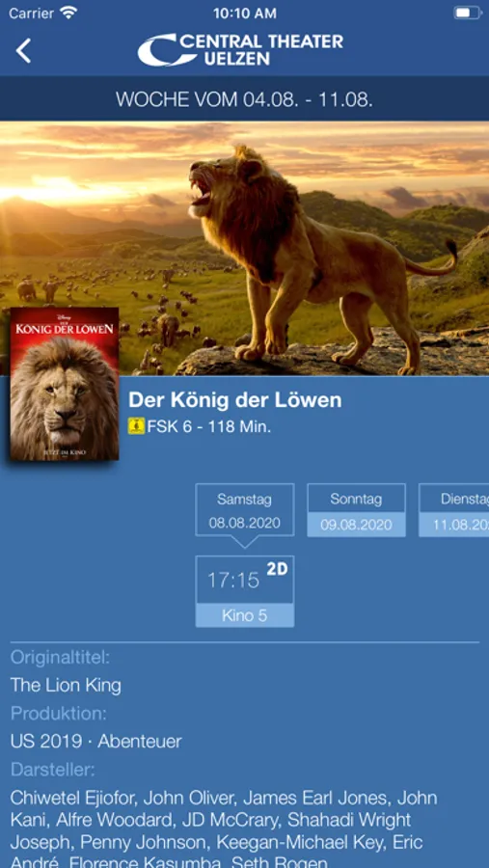Tap the Woche vom 04.08. - 11.08. header
The height and width of the screenshot is (868, 489).
click(x=244, y=99)
